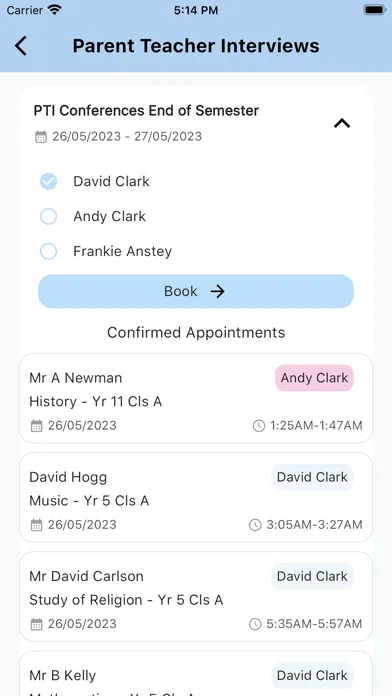Tap the Book button with arrow
This screenshot has height=696, width=392.
tap(196, 291)
